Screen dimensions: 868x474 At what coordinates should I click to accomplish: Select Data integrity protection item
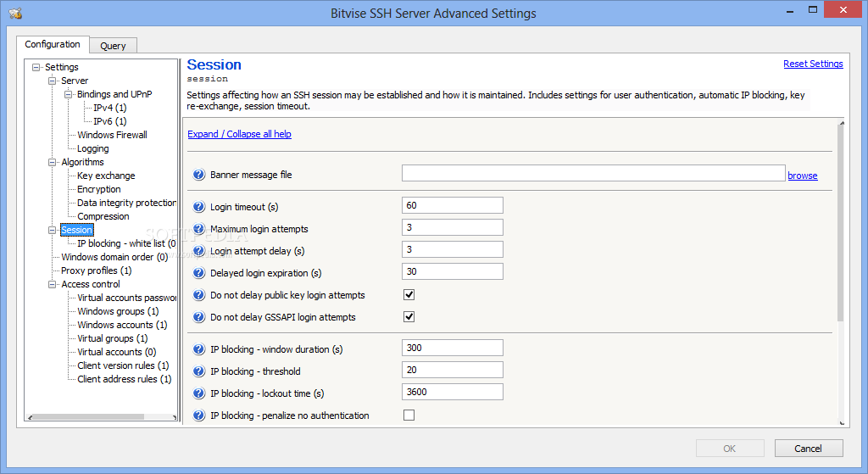[x=126, y=203]
